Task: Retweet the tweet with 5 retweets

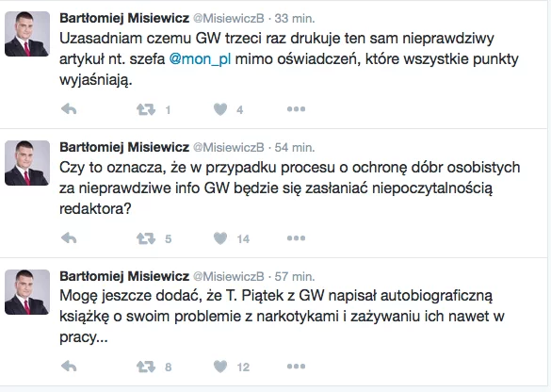Action: coord(146,238)
